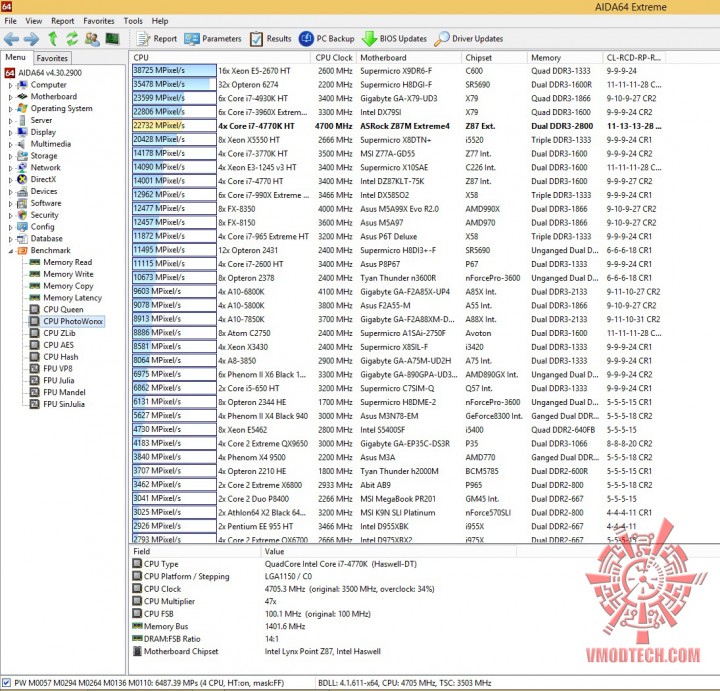Open the Favorites menu

coord(99,21)
